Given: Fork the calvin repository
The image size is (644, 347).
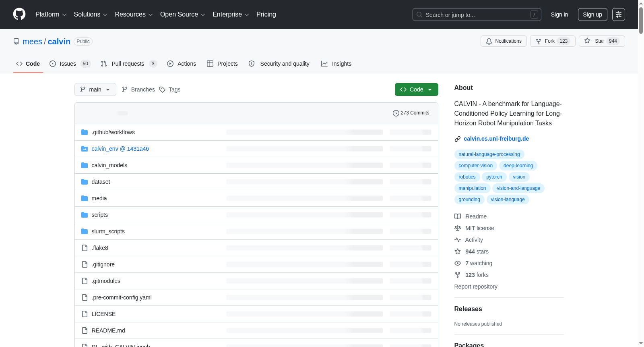Looking at the screenshot, I should tap(553, 41).
